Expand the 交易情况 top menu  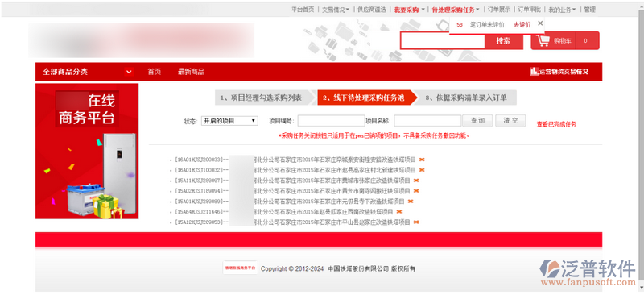click(x=336, y=10)
